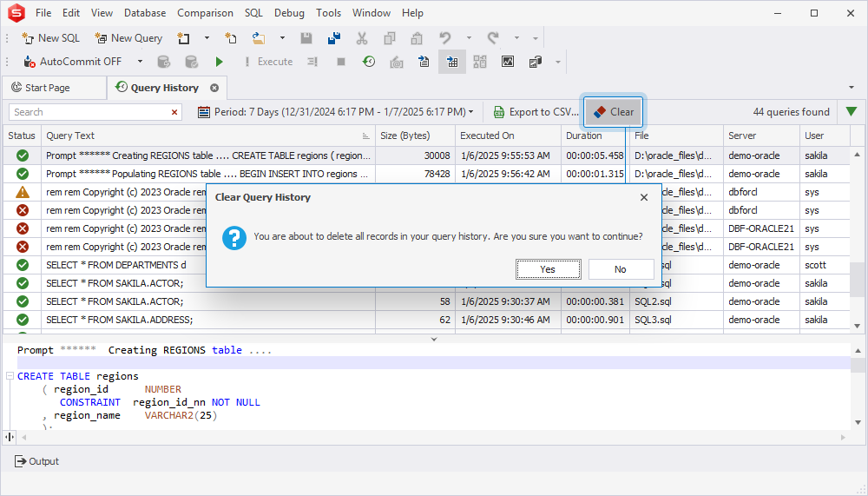The image size is (868, 496).
Task: Clear the search field with red X
Action: pyautogui.click(x=174, y=112)
